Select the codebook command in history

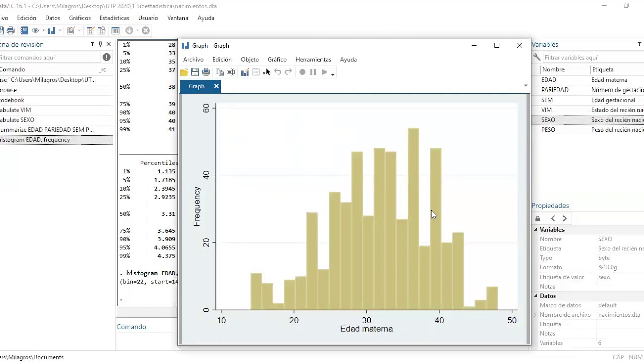pyautogui.click(x=56, y=100)
